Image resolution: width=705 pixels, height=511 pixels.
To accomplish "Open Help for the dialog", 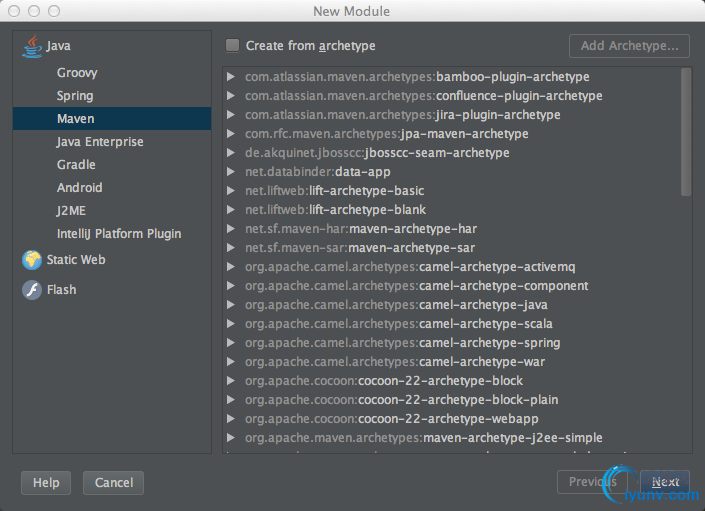I will pyautogui.click(x=46, y=483).
